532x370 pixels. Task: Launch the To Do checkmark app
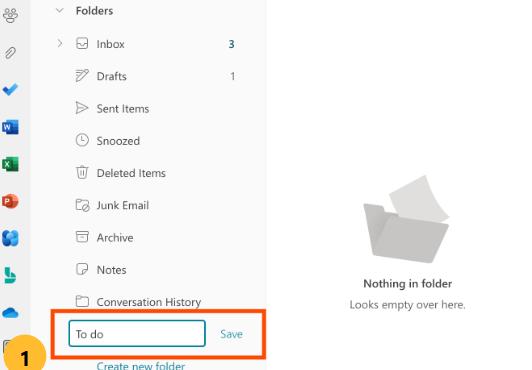coord(10,90)
